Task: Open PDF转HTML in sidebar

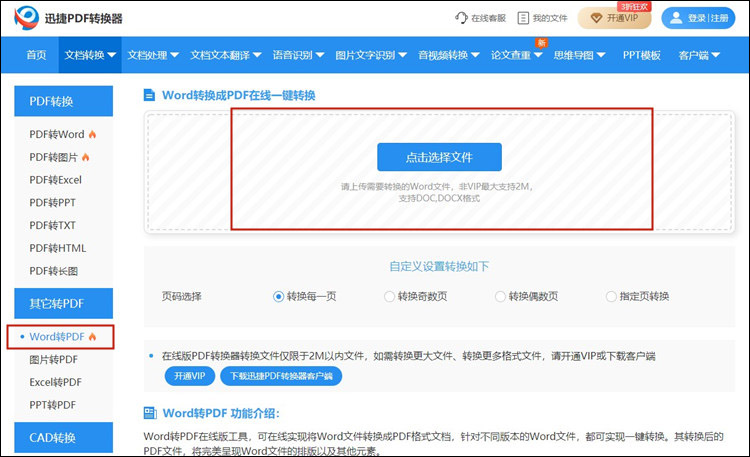Action: point(58,248)
